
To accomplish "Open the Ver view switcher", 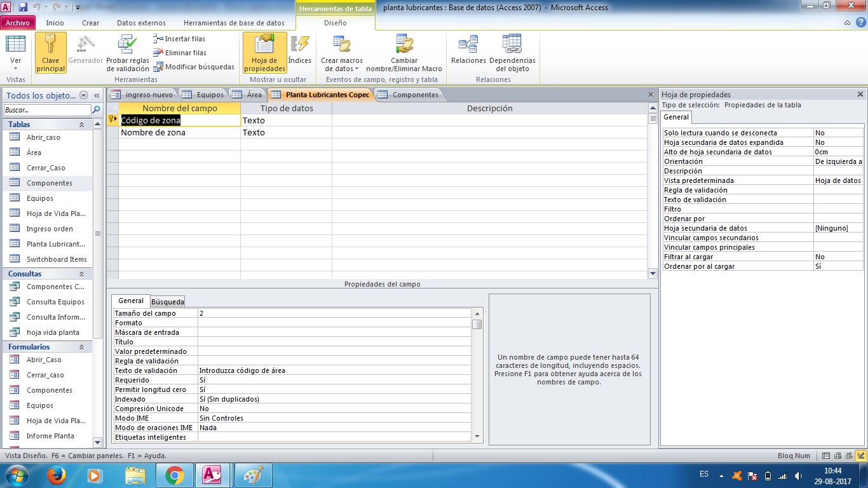I will tap(15, 53).
